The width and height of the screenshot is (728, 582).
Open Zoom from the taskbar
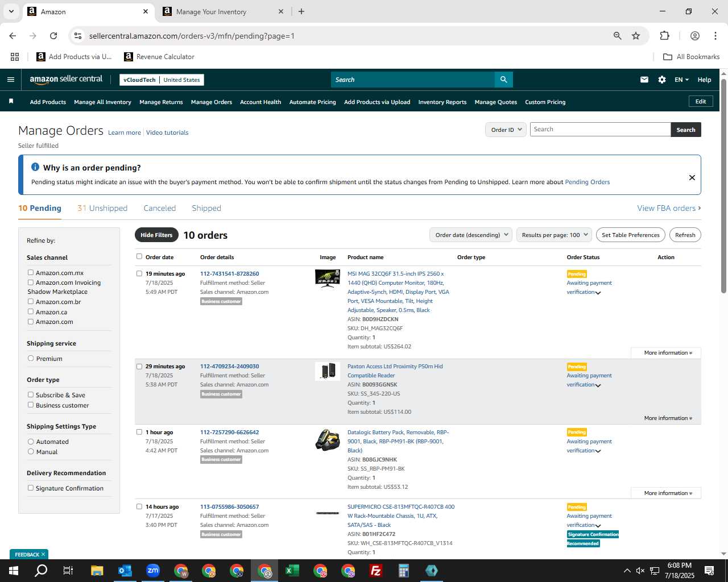point(153,571)
